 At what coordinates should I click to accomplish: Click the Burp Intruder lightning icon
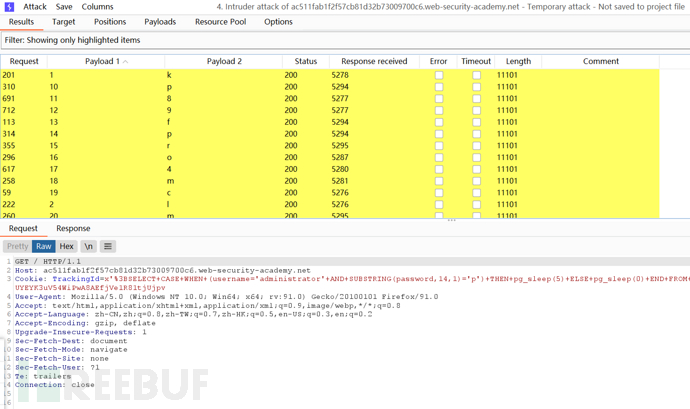click(x=9, y=7)
